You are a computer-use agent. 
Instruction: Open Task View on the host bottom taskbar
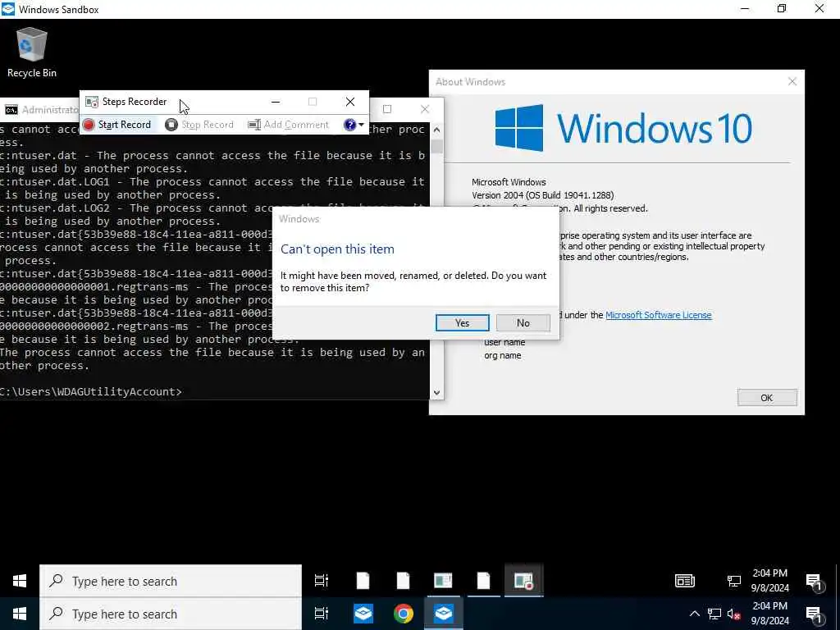(x=322, y=614)
